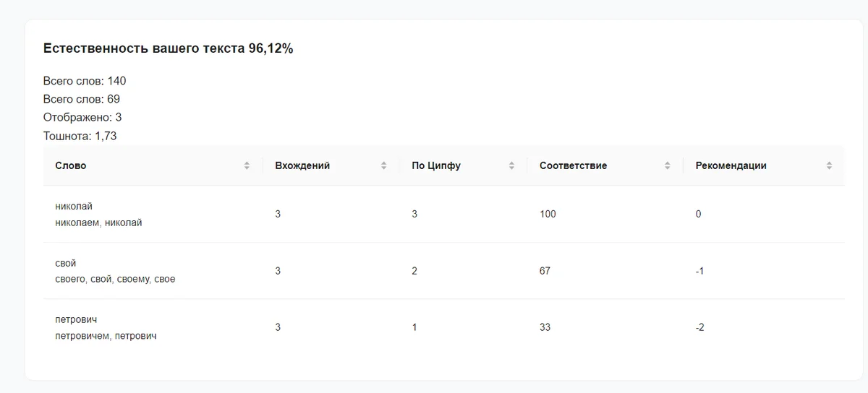Click the Слово column header label

(71, 165)
